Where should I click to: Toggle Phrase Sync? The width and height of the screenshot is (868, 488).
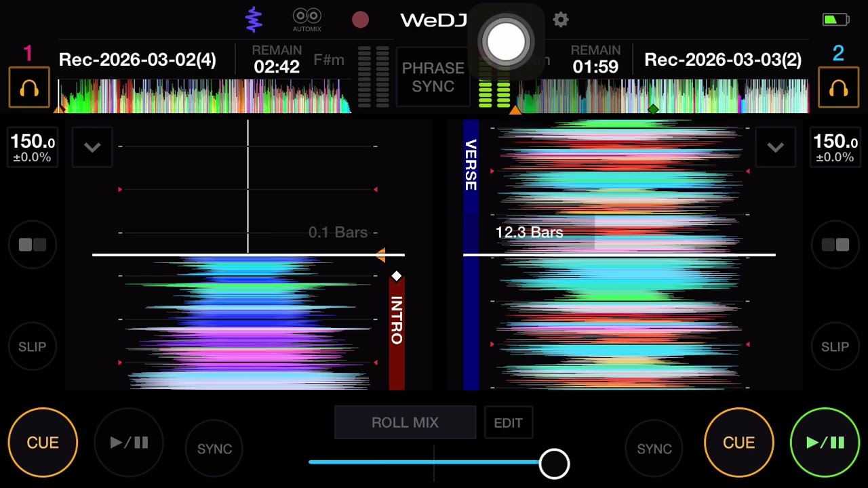click(433, 77)
